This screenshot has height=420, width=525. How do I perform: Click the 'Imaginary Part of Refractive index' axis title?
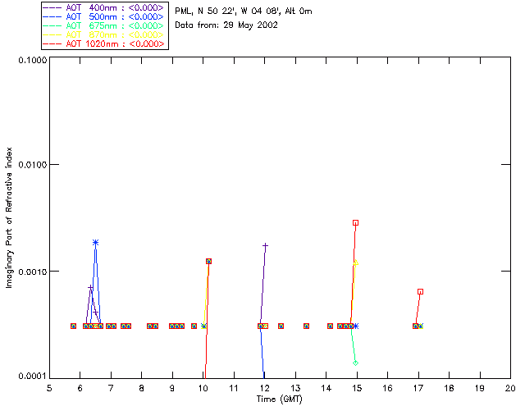[9, 217]
